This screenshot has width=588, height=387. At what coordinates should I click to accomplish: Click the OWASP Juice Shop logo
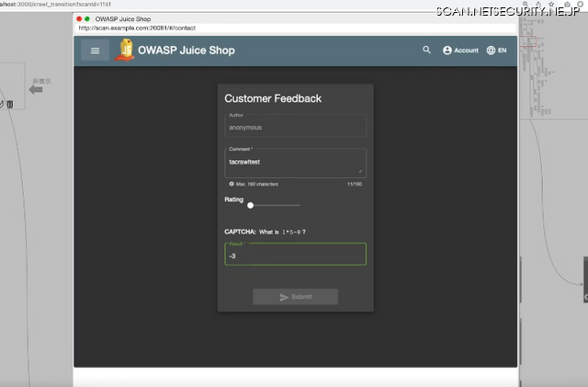pos(123,51)
